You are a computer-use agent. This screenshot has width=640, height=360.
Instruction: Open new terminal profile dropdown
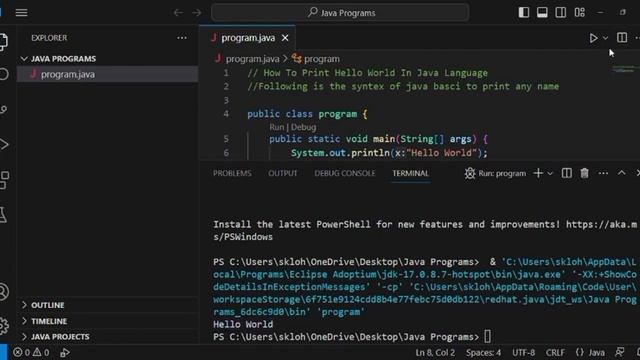coord(550,173)
